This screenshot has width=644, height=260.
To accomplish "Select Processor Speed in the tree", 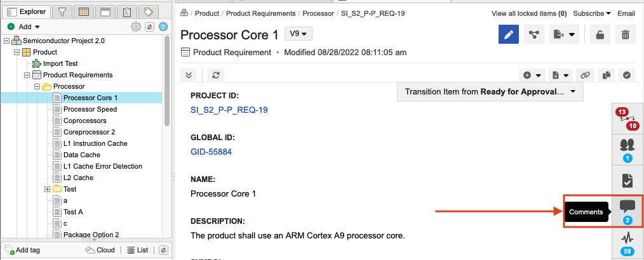I will 90,109.
